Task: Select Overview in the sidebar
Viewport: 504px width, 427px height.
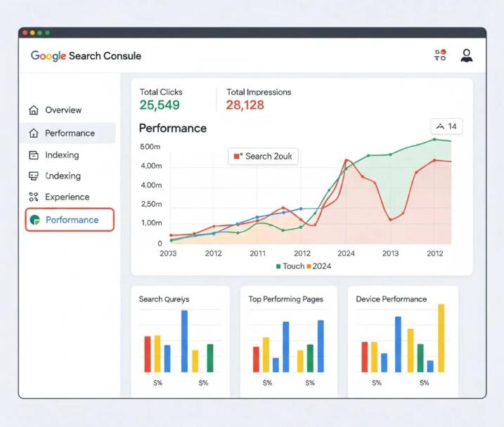Action: (x=63, y=110)
